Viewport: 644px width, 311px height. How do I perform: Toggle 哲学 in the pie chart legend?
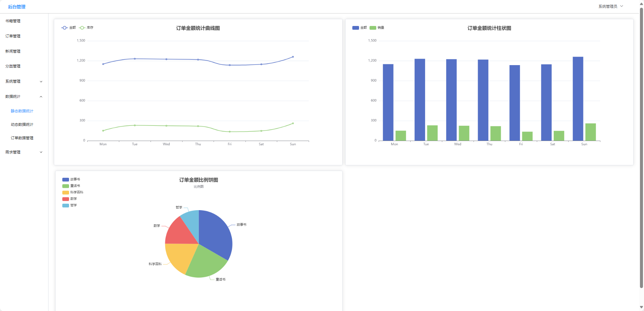(x=70, y=205)
